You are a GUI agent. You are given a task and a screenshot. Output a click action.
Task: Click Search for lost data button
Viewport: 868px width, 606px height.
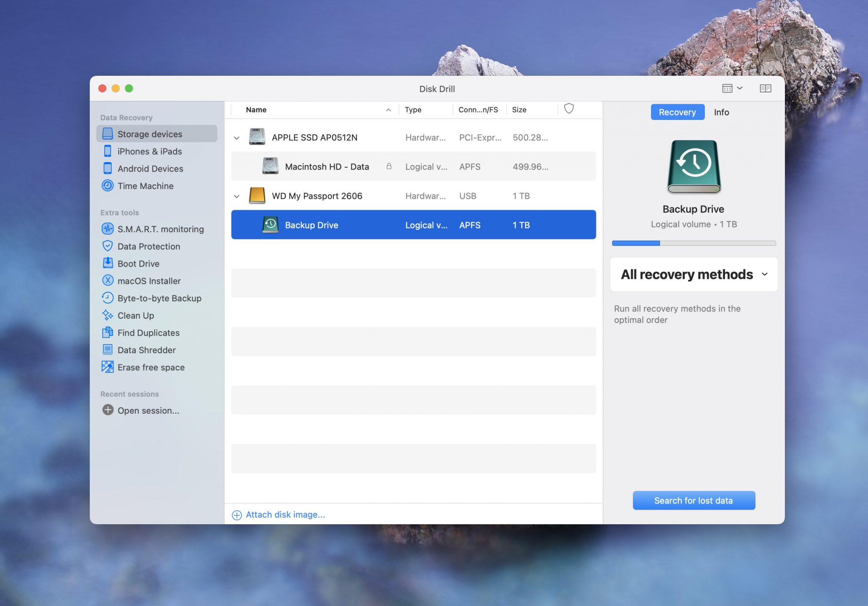click(693, 500)
